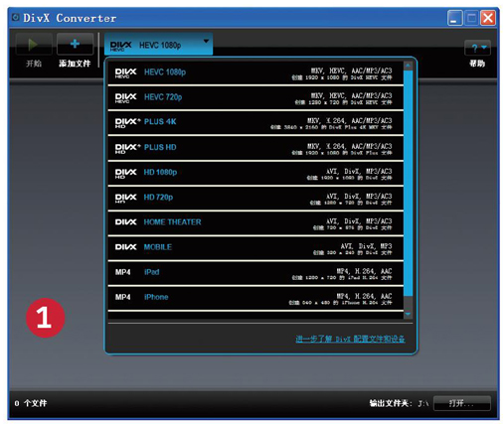
Task: Click the DivX Plus logo beside PLUS HD
Action: [x=127, y=148]
